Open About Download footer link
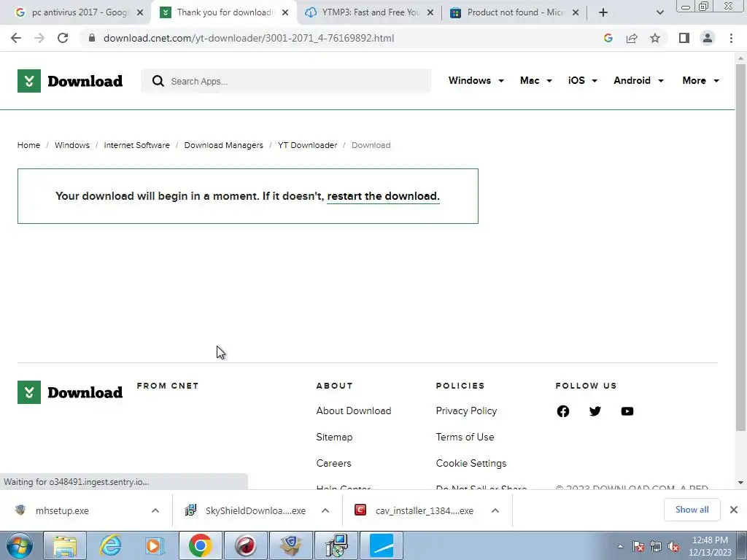Viewport: 747px width, 560px height. click(x=354, y=411)
